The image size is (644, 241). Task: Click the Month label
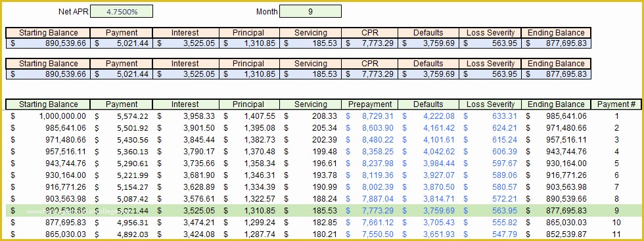click(x=267, y=12)
